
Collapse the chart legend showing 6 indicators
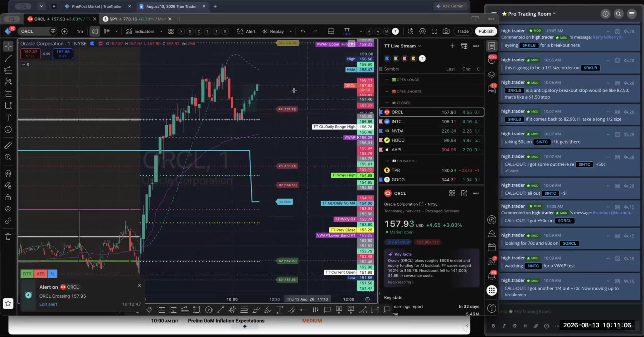coord(25,65)
